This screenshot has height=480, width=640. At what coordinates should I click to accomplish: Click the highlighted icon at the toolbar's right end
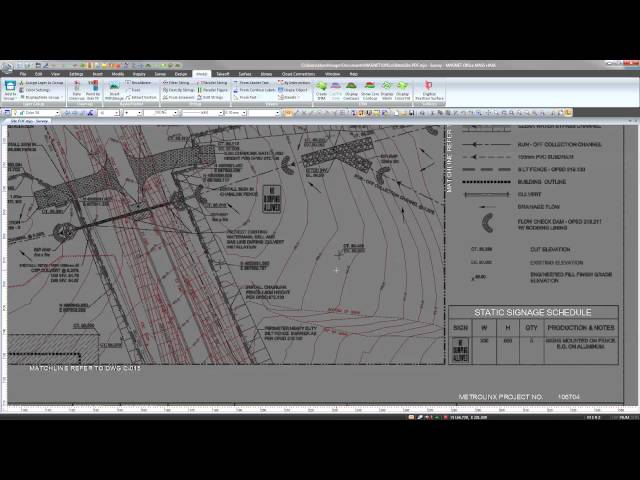pos(568,113)
